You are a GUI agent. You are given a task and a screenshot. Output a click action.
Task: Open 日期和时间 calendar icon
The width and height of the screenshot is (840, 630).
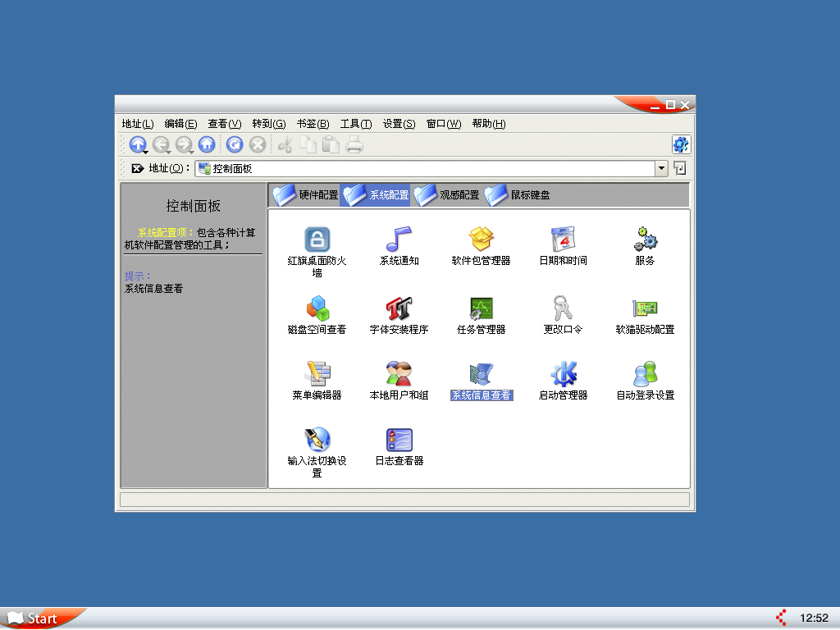tap(563, 240)
